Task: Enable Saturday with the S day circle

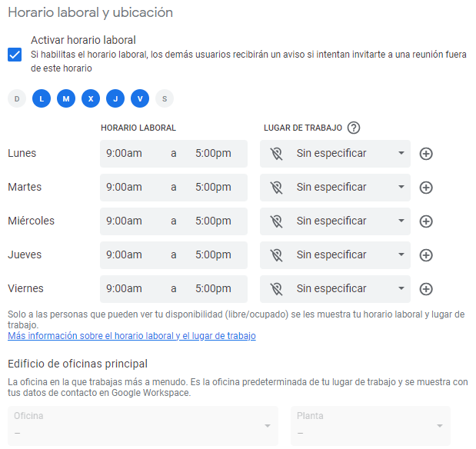Action: (x=165, y=98)
